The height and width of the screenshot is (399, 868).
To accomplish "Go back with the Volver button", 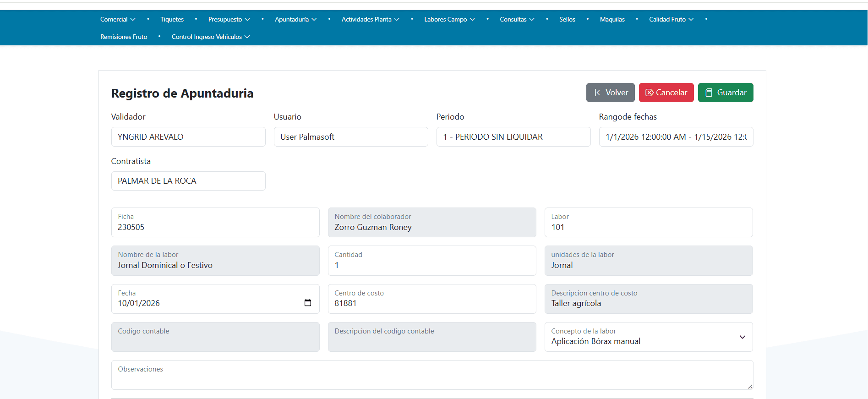I will tap(610, 93).
